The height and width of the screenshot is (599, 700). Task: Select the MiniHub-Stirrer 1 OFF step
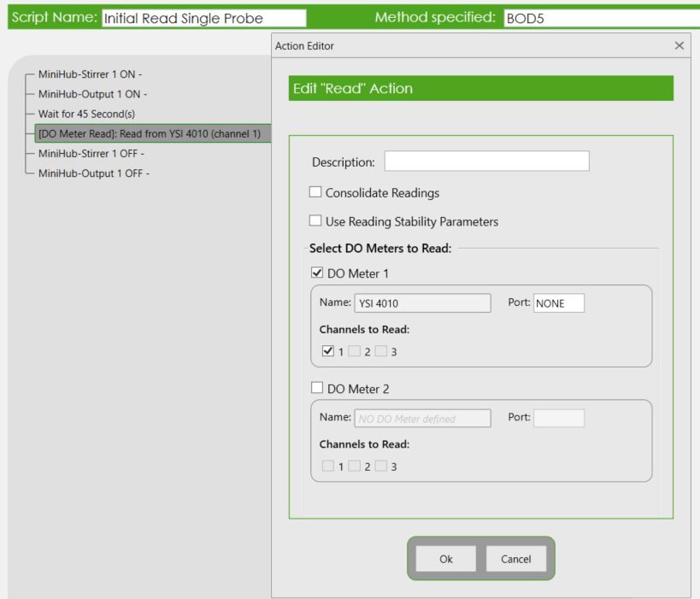pyautogui.click(x=91, y=154)
